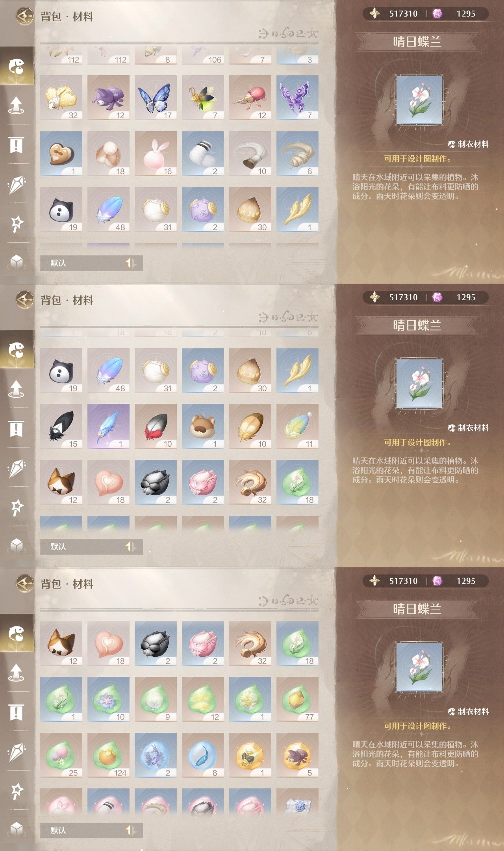Pick the pink bunny plush material

[x=156, y=154]
